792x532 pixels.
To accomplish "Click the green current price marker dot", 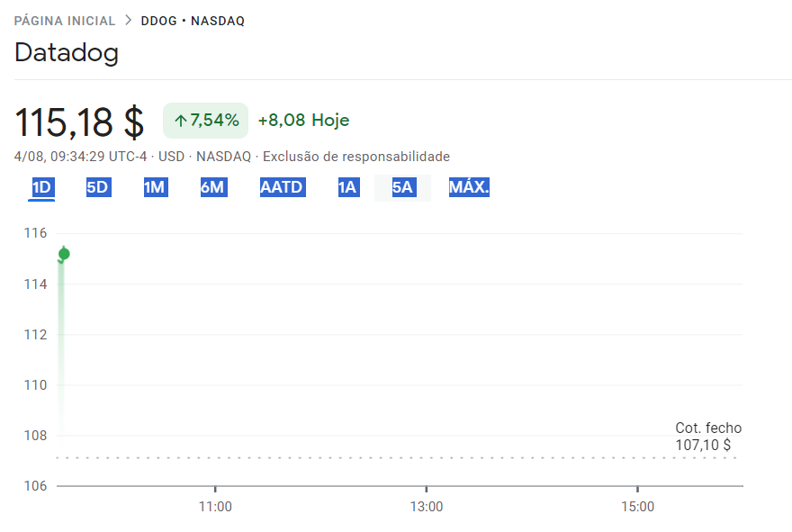I will (64, 254).
